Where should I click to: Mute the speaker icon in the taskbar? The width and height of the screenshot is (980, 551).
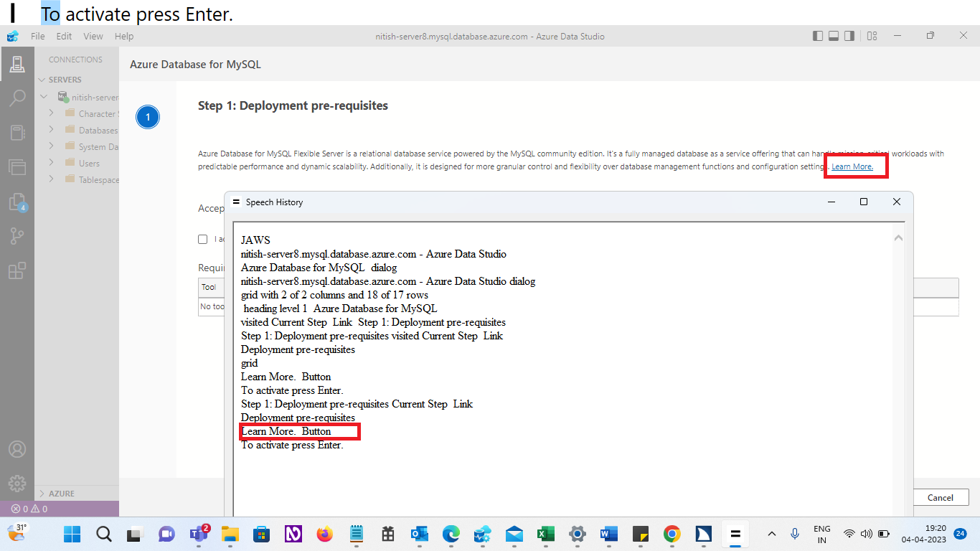pos(865,534)
